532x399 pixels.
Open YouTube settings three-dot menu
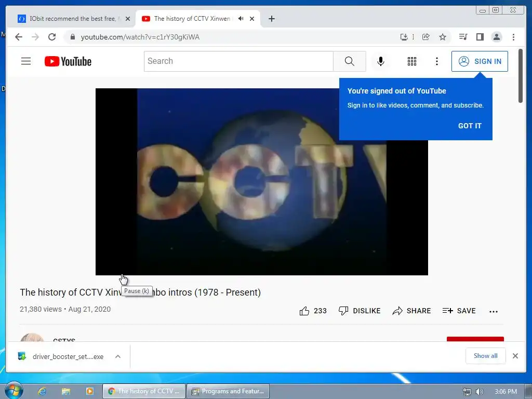point(437,61)
